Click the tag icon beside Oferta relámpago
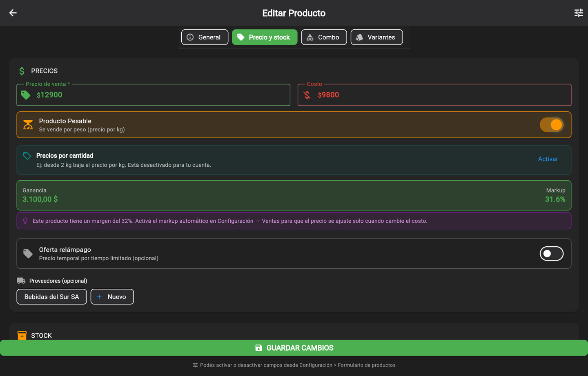This screenshot has width=588, height=376. [x=28, y=254]
